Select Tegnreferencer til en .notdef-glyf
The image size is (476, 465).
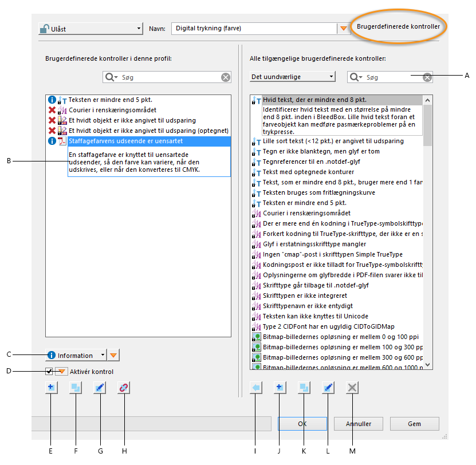337,161
